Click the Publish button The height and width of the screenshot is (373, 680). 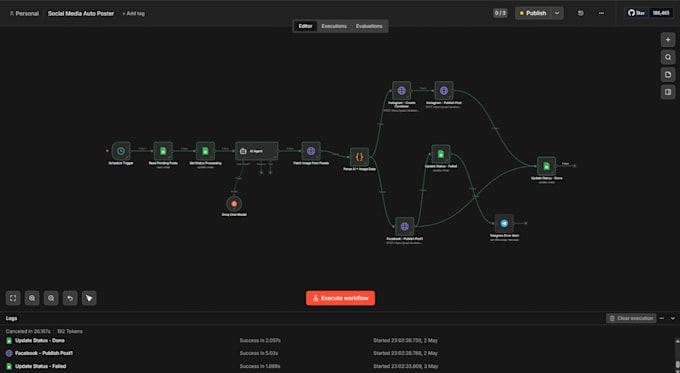(533, 13)
